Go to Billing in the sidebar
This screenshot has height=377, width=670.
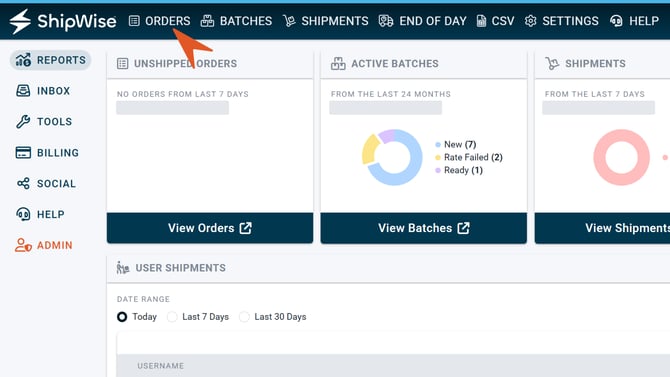[47, 153]
